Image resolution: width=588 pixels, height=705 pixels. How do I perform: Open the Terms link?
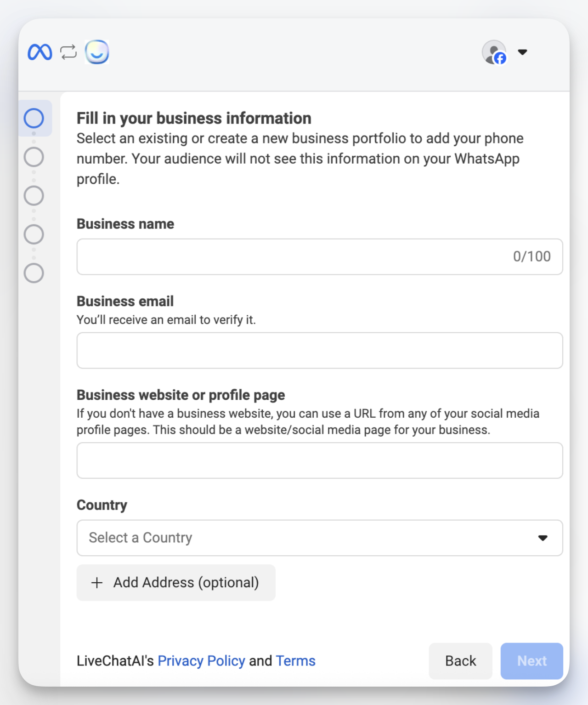click(x=295, y=661)
